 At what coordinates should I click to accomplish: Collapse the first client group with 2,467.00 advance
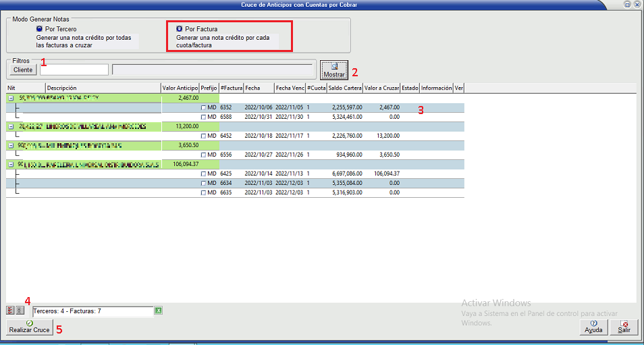11,98
